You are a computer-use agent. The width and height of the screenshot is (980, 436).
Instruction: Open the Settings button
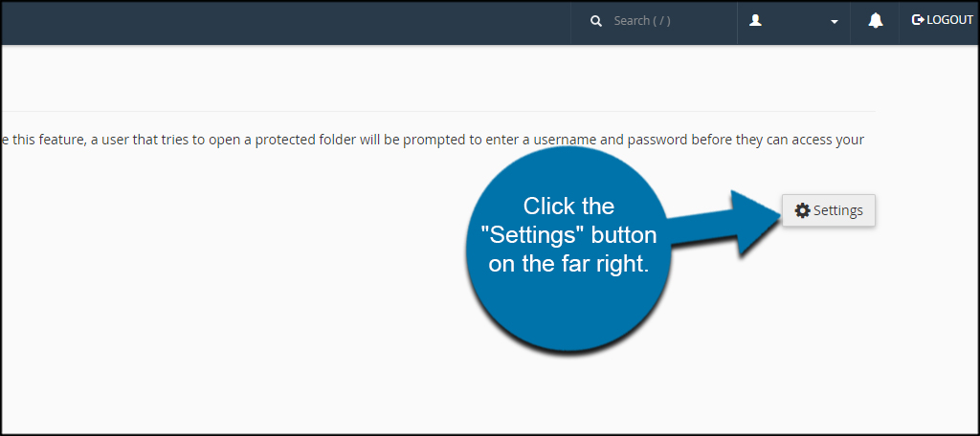[x=829, y=210]
